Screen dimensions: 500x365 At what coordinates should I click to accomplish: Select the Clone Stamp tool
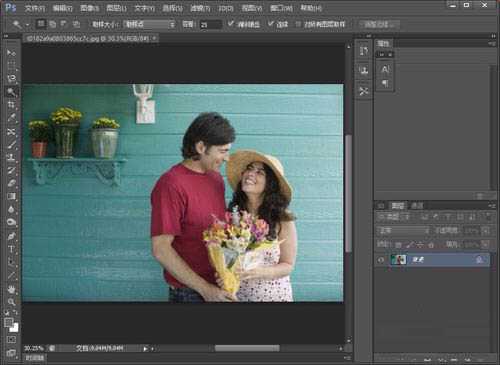pos(11,157)
